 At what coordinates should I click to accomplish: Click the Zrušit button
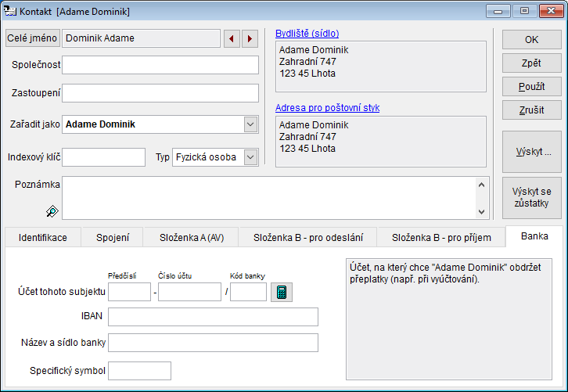[531, 110]
